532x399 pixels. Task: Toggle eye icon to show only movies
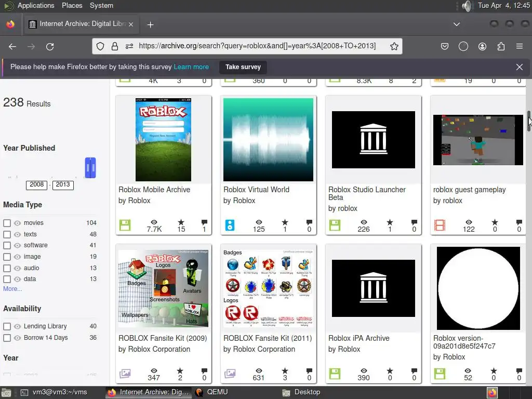tap(17, 223)
